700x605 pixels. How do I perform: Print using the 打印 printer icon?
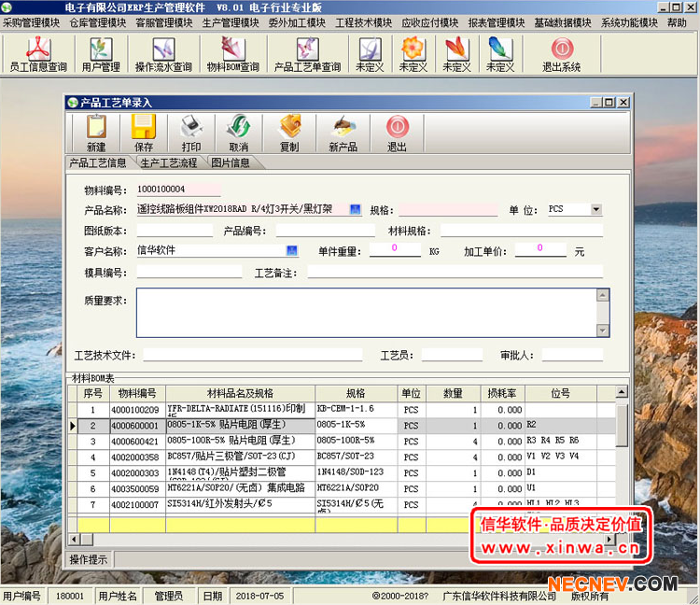pos(191,133)
